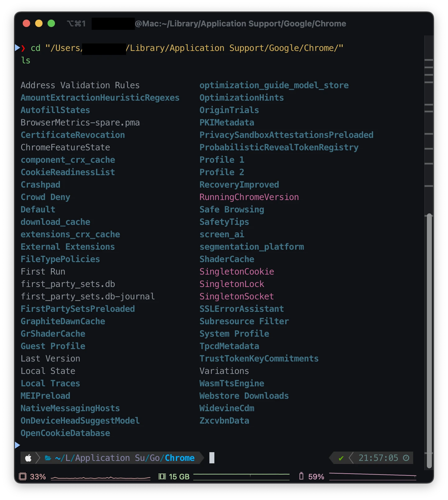Click the Apple logo in the prompt
The height and width of the screenshot is (500, 448).
[28, 458]
